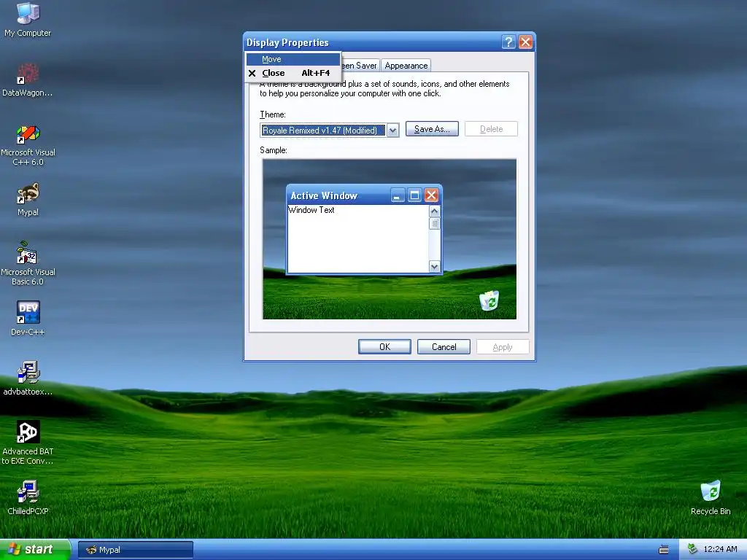The image size is (747, 560).
Task: Click the greyed Apply button
Action: click(503, 346)
